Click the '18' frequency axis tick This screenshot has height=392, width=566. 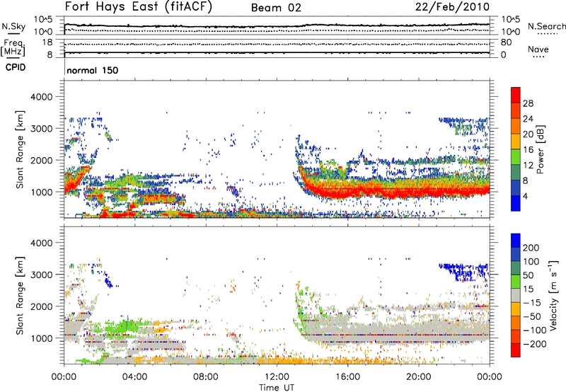47,42
